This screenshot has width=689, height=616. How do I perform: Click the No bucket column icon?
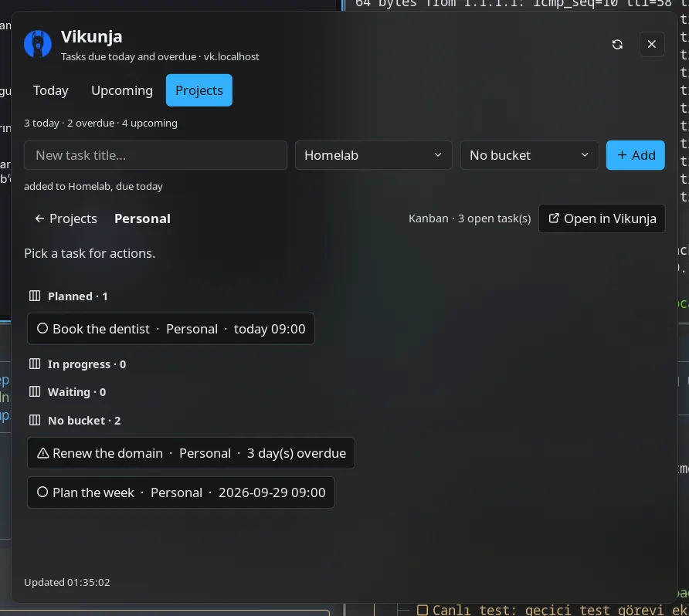tap(35, 420)
